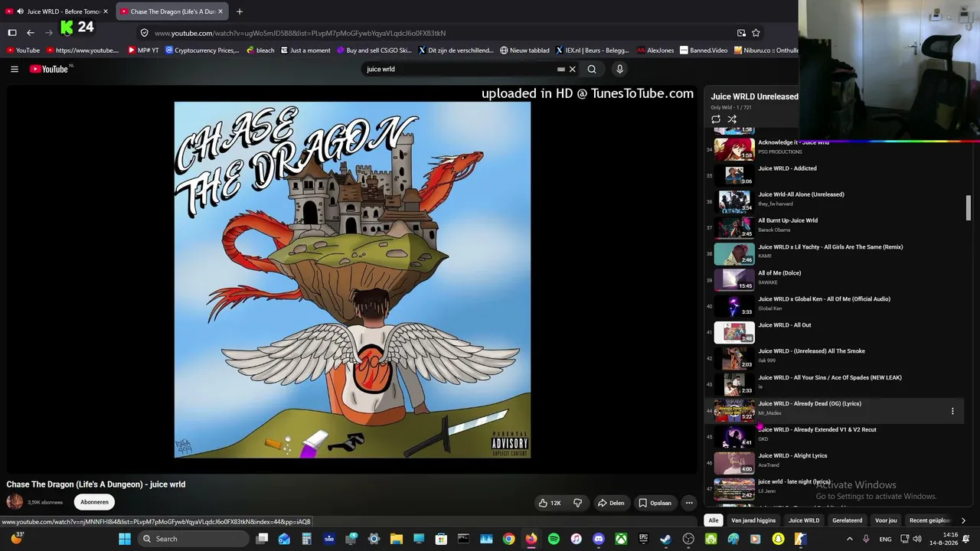Viewport: 980px width, 551px height.
Task: Open Snapchat from the taskbar
Action: click(x=778, y=539)
